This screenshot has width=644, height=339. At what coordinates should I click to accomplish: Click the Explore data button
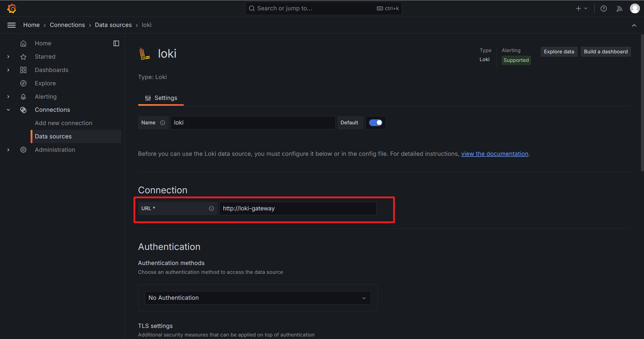559,52
